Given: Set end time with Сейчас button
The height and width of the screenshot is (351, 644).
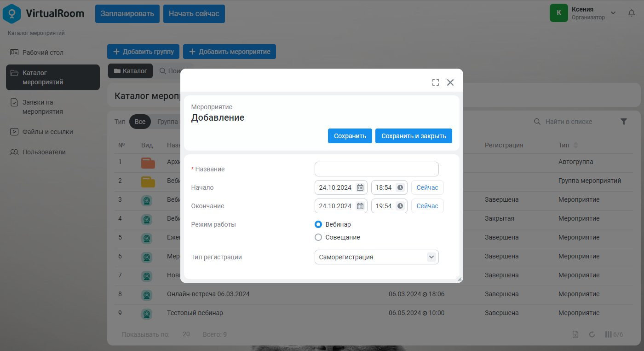Looking at the screenshot, I should (427, 206).
